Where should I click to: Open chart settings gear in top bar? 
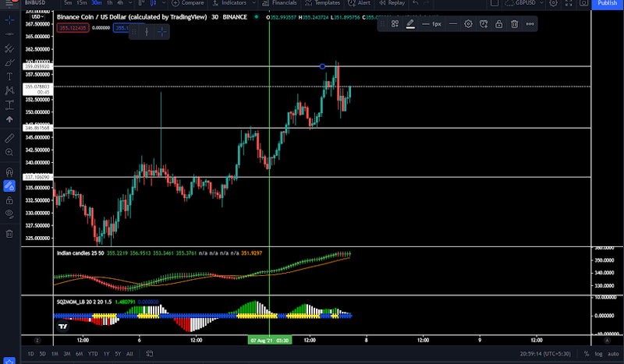[553, 3]
